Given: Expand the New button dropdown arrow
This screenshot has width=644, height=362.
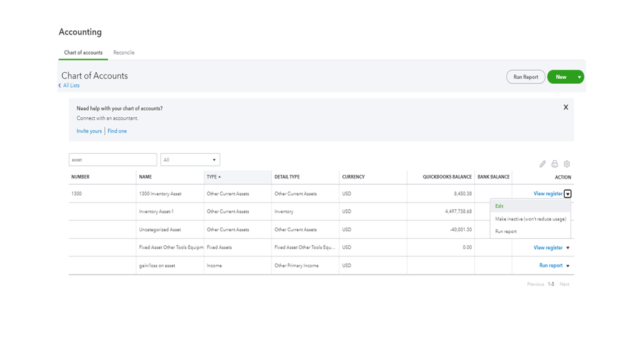Looking at the screenshot, I should click(x=580, y=77).
